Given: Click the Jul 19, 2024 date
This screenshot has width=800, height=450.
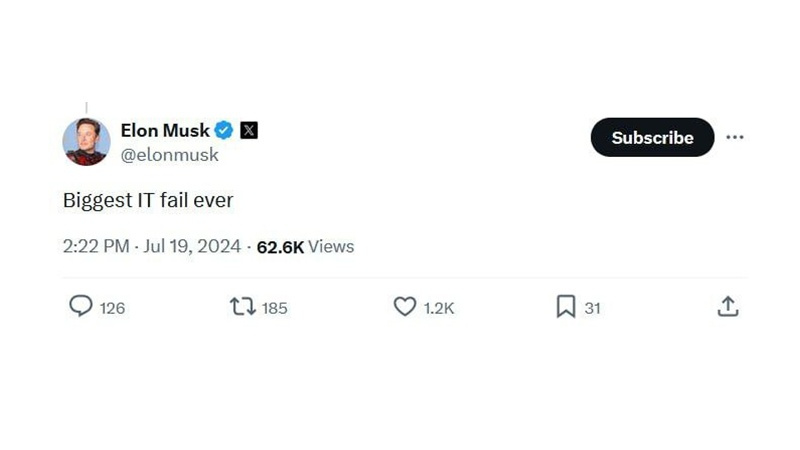Looking at the screenshot, I should tap(192, 246).
